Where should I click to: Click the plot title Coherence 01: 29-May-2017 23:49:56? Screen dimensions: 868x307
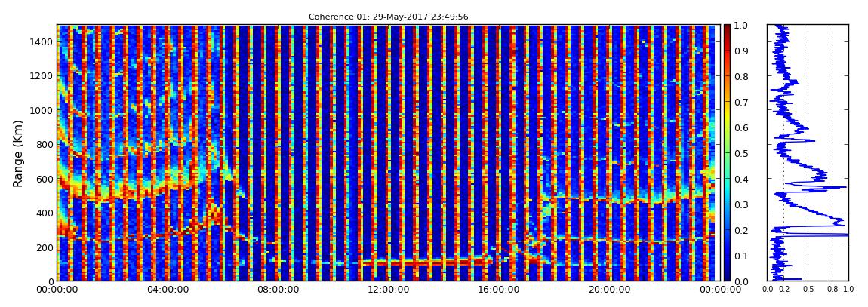tap(389, 17)
